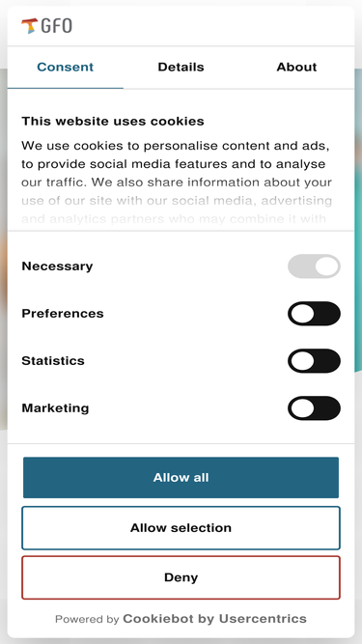Toggle the Necessary cookies switch
The width and height of the screenshot is (362, 644).
(x=314, y=266)
